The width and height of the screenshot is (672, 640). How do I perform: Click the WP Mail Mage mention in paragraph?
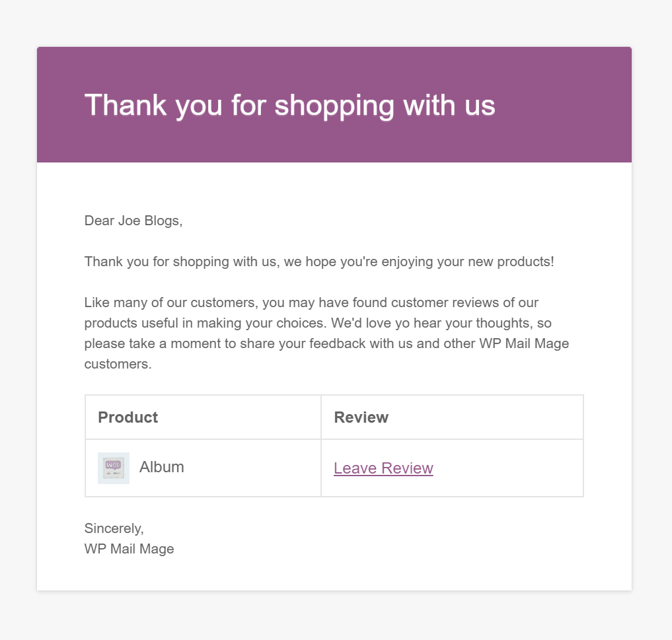(x=524, y=343)
